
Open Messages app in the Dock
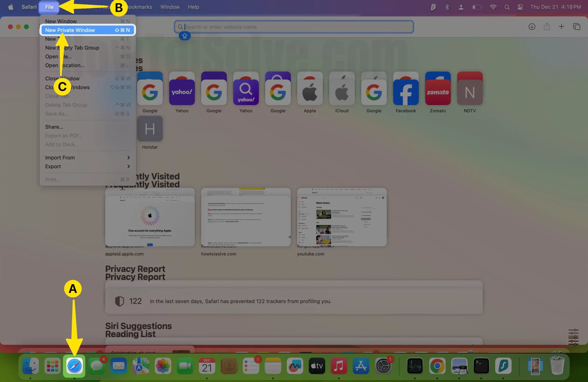pyautogui.click(x=97, y=366)
